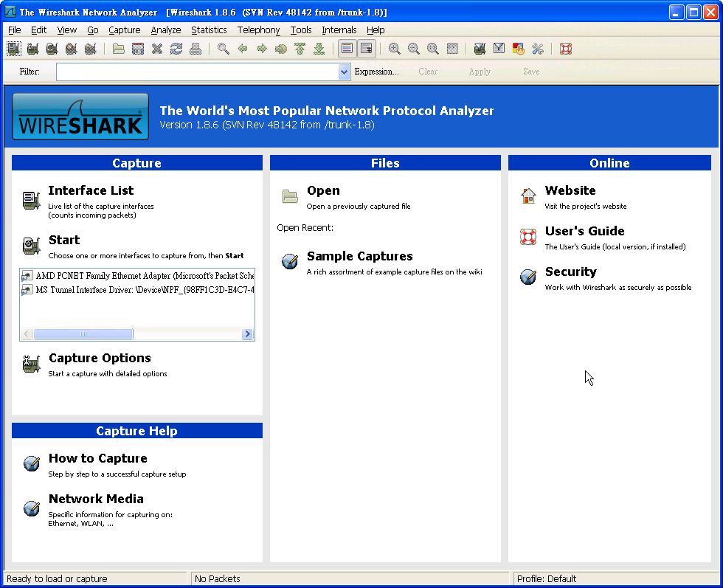The height and width of the screenshot is (588, 723).
Task: Start a new live capture via toolbar
Action: coord(52,49)
